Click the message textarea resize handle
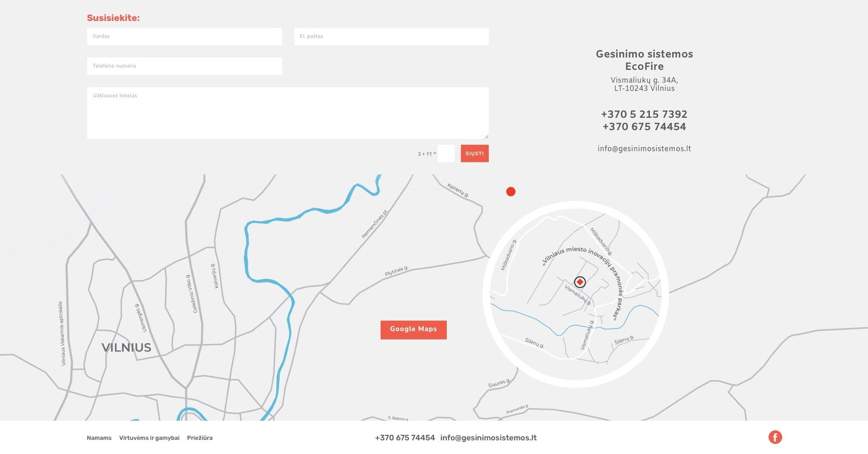The height and width of the screenshot is (454, 868). tap(486, 136)
